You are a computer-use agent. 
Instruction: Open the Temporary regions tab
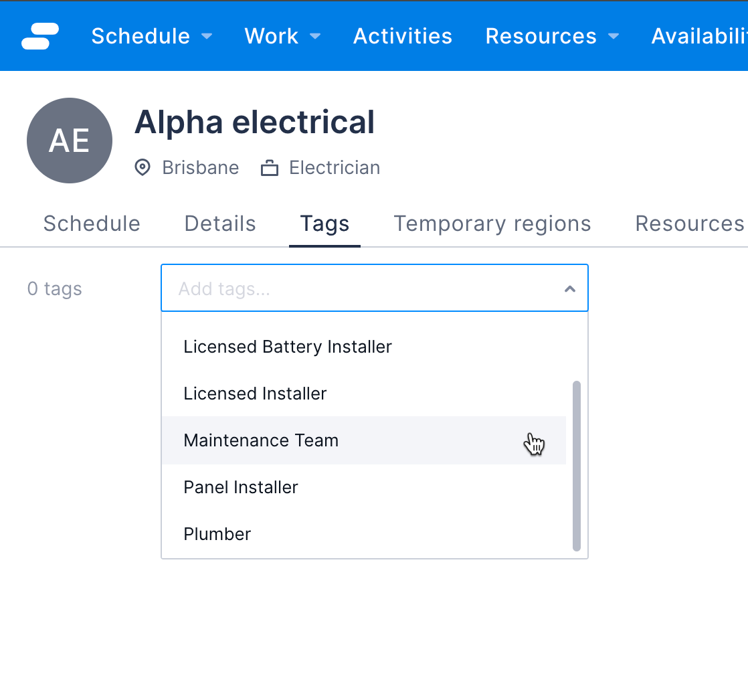492,224
